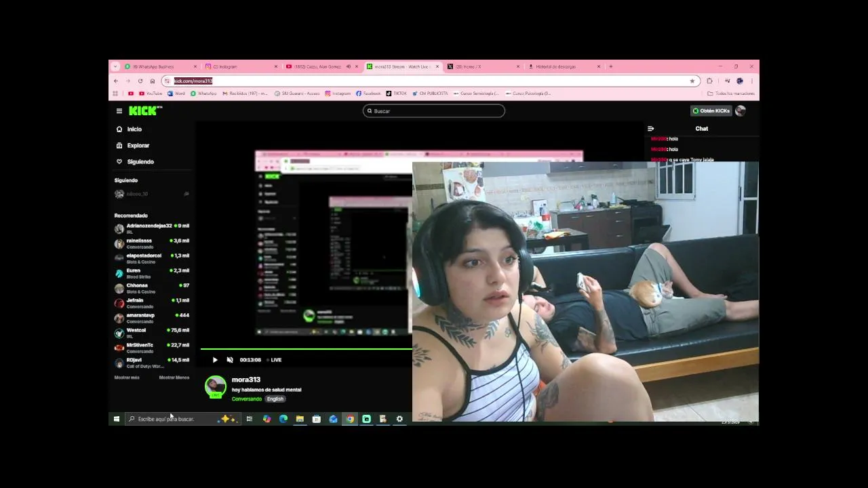Open recommended channel MrStivenTc
This screenshot has height=488, width=868.
click(x=152, y=348)
